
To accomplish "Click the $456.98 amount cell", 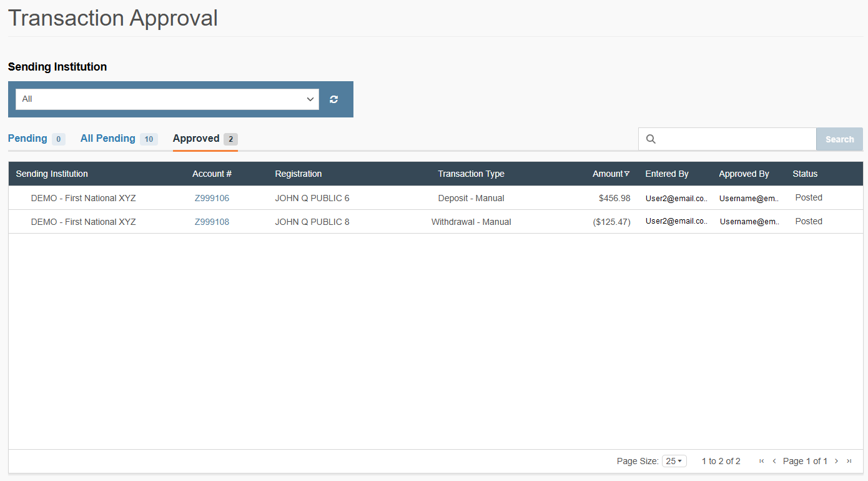I will click(614, 198).
